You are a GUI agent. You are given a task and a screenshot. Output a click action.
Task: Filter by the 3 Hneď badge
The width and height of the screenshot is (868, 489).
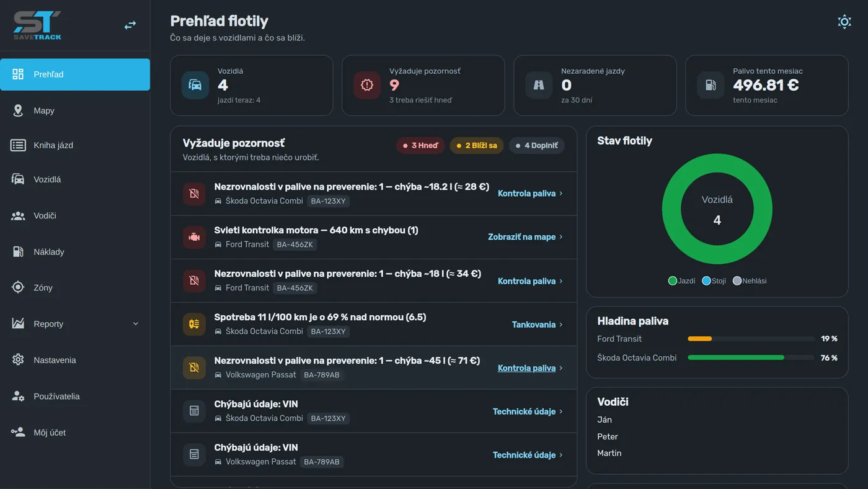coord(420,146)
